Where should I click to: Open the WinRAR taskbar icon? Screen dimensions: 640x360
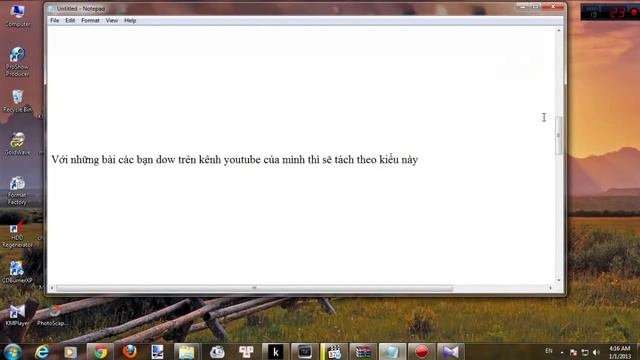(x=363, y=351)
